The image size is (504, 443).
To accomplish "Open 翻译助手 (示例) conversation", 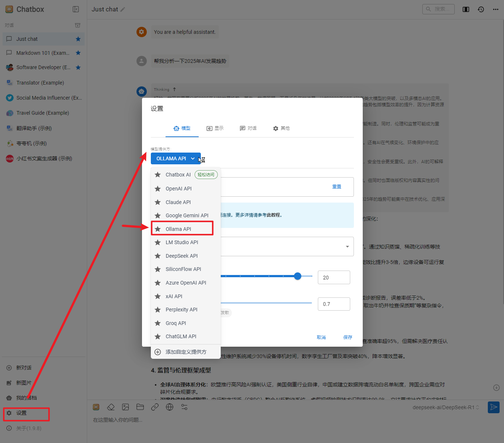I will tap(43, 128).
